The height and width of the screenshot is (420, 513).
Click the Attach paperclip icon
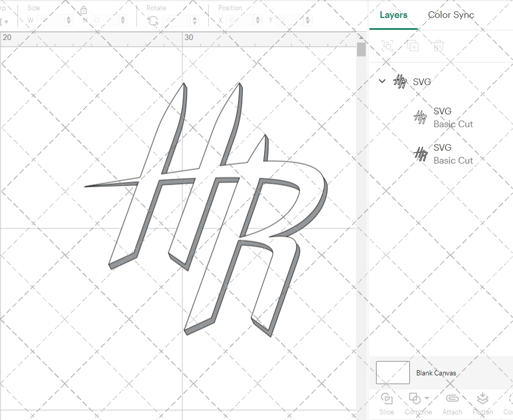click(452, 398)
